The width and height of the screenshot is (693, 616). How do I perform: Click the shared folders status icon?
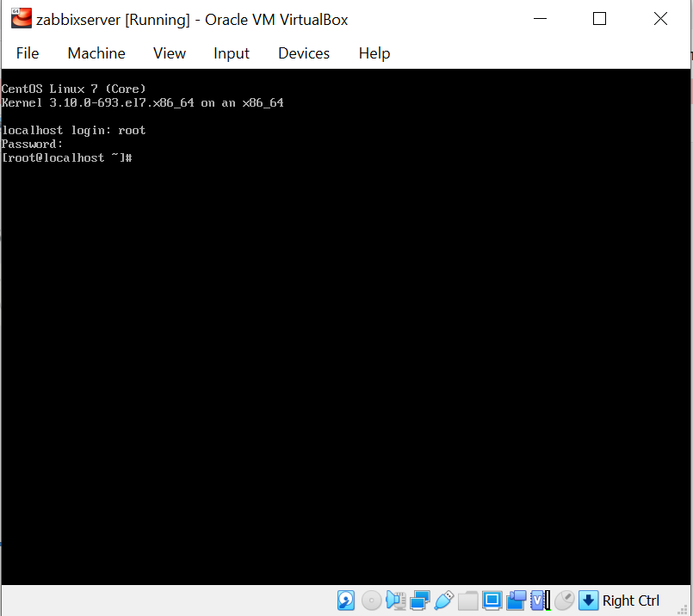467,600
